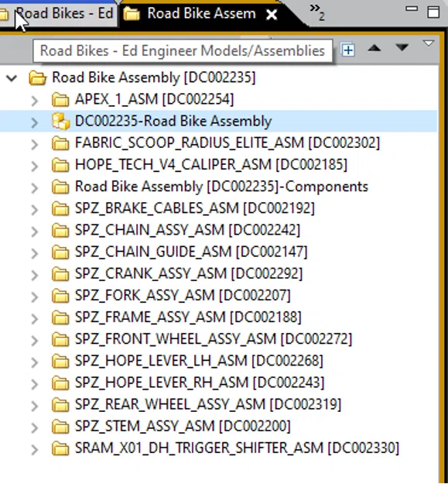Click the APEX_1_ASM folder icon
448x484 pixels.
[x=60, y=99]
